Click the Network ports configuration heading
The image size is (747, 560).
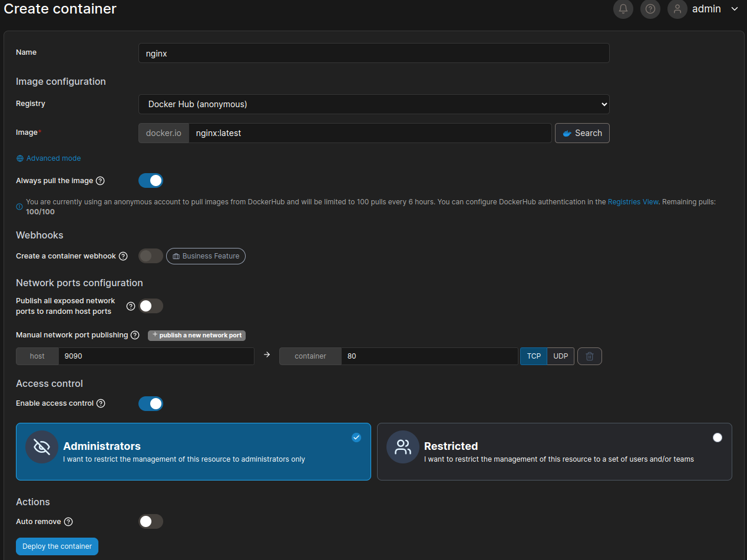(80, 283)
